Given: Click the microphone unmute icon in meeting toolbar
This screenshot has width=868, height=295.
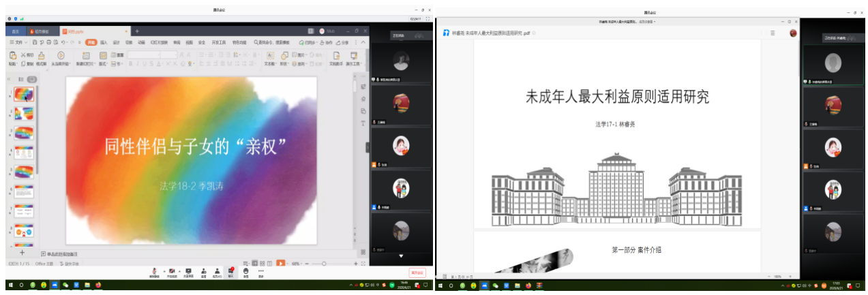Looking at the screenshot, I should pos(155,270).
